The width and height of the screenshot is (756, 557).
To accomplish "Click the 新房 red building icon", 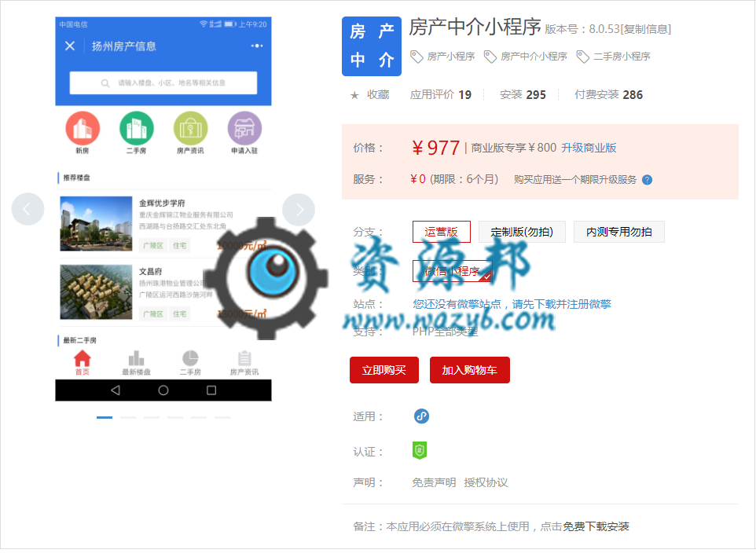I will tap(83, 128).
